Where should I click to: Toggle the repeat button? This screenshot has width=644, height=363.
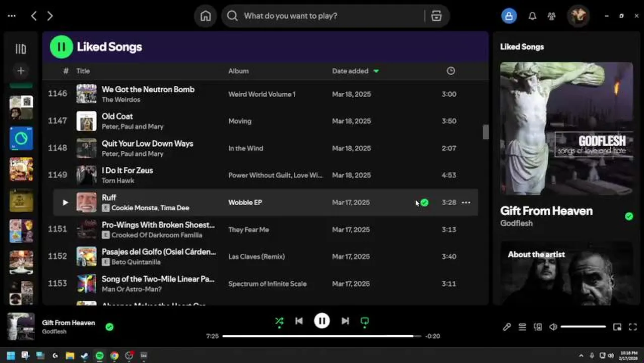click(x=365, y=321)
